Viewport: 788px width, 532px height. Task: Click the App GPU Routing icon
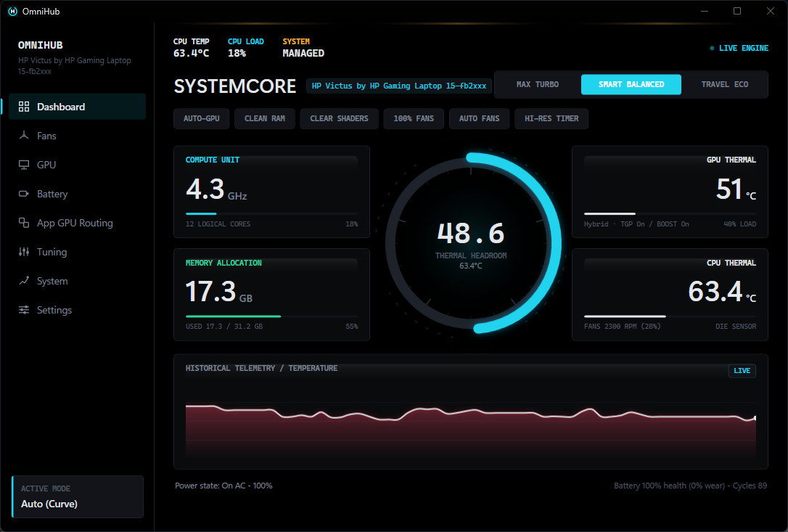(x=24, y=222)
